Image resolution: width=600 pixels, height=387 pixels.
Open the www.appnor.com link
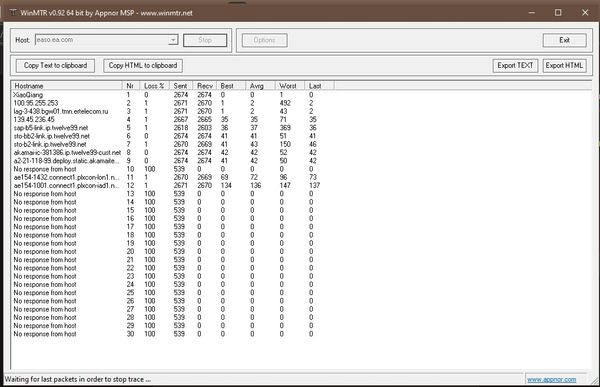tap(551, 379)
